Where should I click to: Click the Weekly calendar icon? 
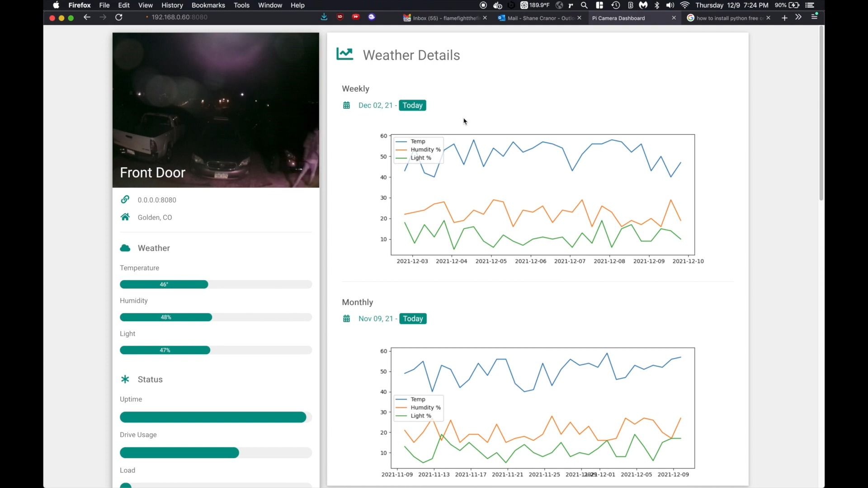[x=346, y=105]
